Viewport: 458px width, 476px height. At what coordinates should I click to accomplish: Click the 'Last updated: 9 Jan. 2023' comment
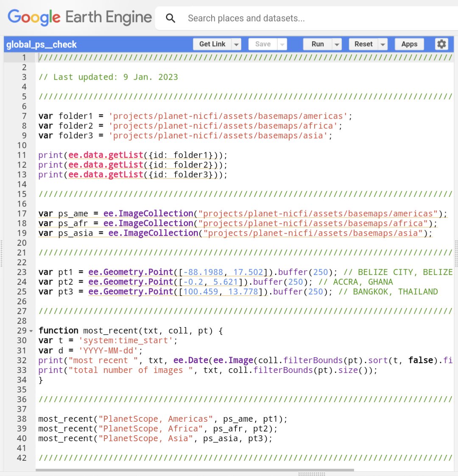[x=108, y=77]
